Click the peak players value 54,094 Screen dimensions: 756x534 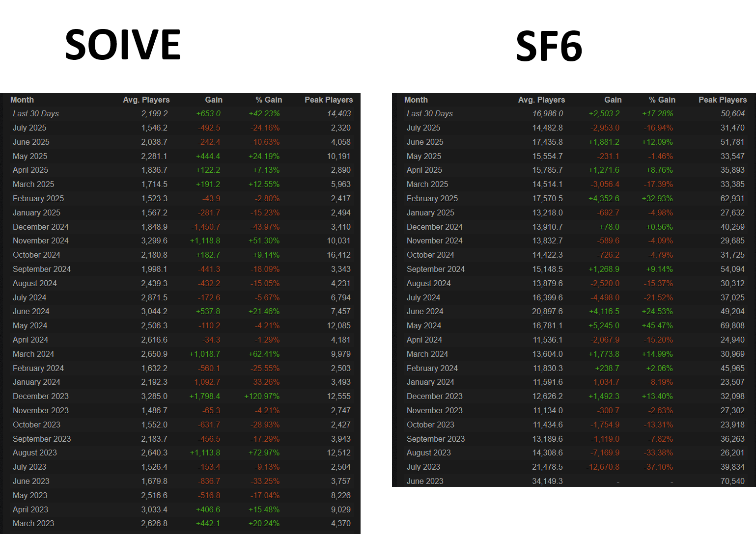(x=733, y=269)
